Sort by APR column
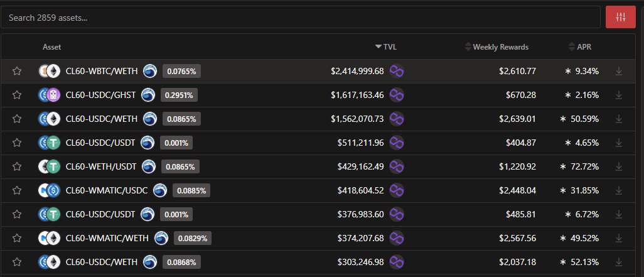Screen dimensions: 644x277 [x=580, y=47]
